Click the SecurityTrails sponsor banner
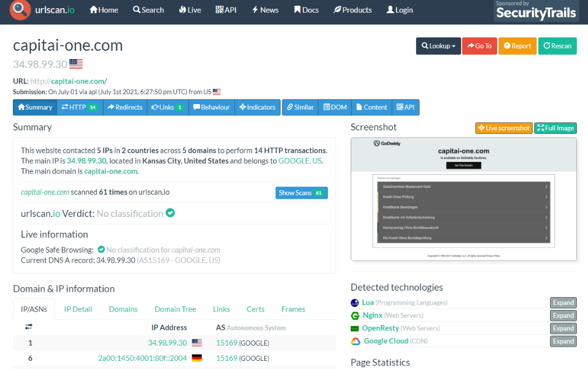The image size is (588, 369). coord(536,11)
